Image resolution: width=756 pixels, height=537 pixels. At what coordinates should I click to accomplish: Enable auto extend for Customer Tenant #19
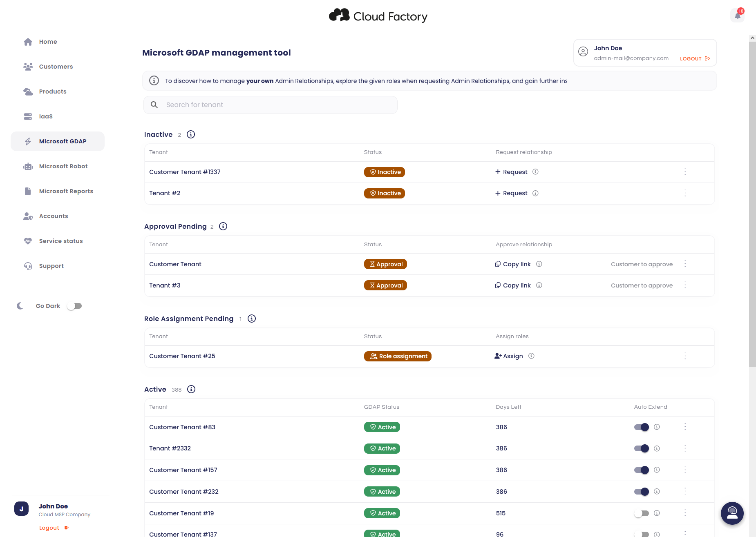tap(641, 513)
